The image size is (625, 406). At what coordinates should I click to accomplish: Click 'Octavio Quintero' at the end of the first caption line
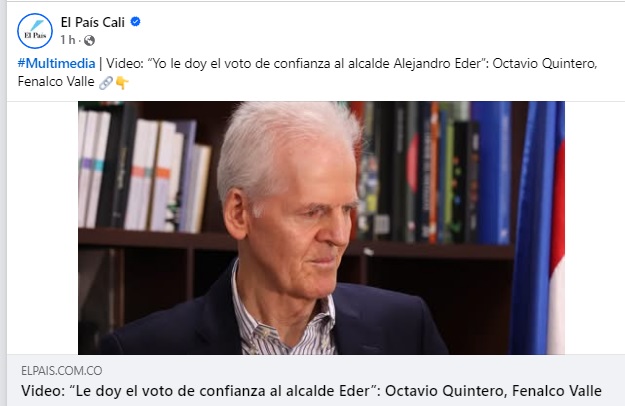click(544, 63)
